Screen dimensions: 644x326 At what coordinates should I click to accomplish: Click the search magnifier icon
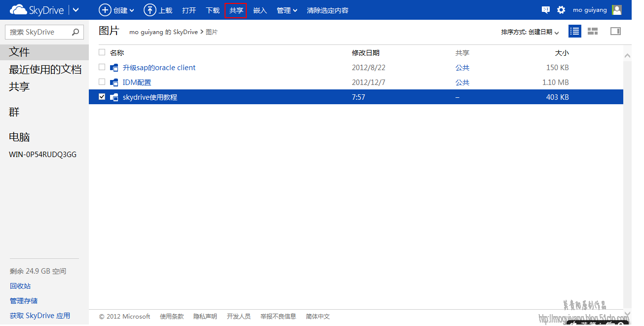[x=76, y=32]
